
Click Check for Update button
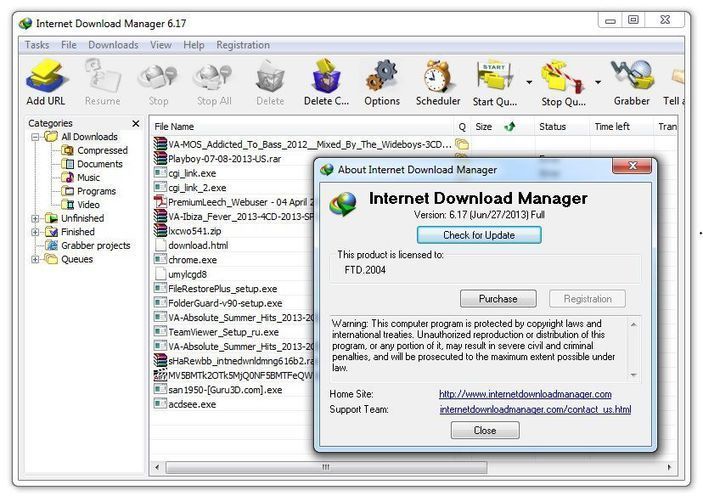tap(479, 235)
